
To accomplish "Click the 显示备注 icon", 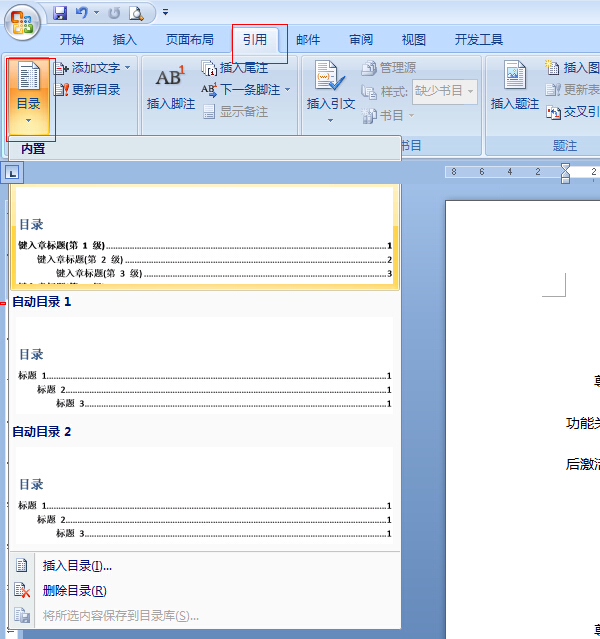I will pos(209,112).
